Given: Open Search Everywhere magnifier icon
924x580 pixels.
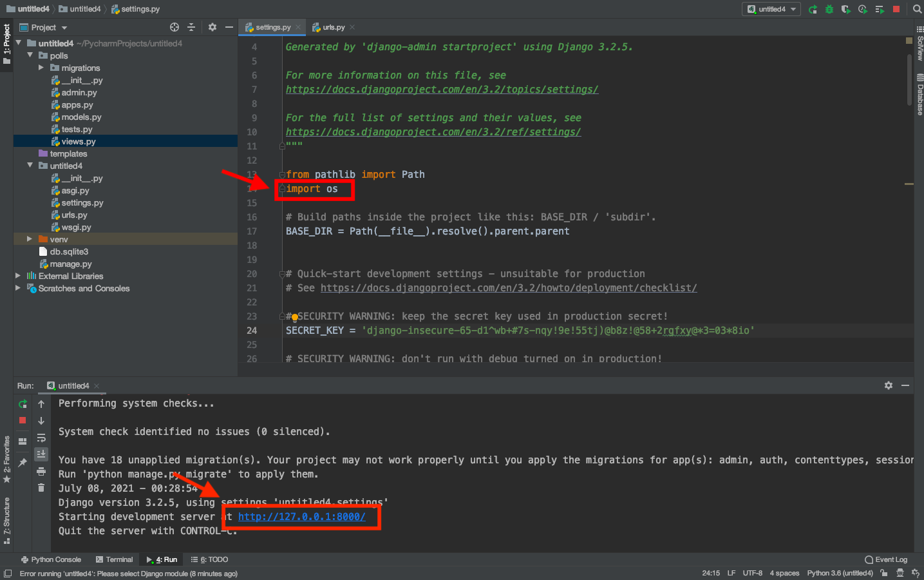Looking at the screenshot, I should (917, 9).
